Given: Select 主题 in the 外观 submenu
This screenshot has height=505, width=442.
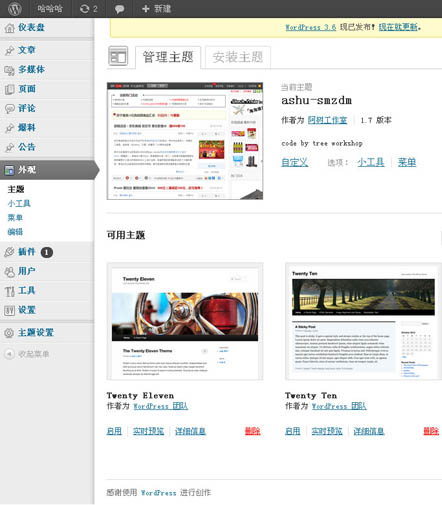Looking at the screenshot, I should tap(16, 189).
